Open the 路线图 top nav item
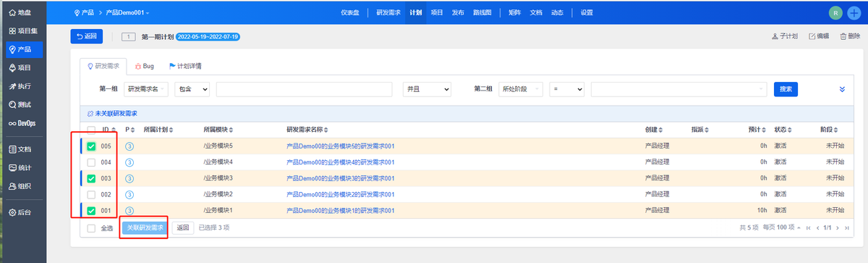This screenshot has width=868, height=263. coord(482,13)
